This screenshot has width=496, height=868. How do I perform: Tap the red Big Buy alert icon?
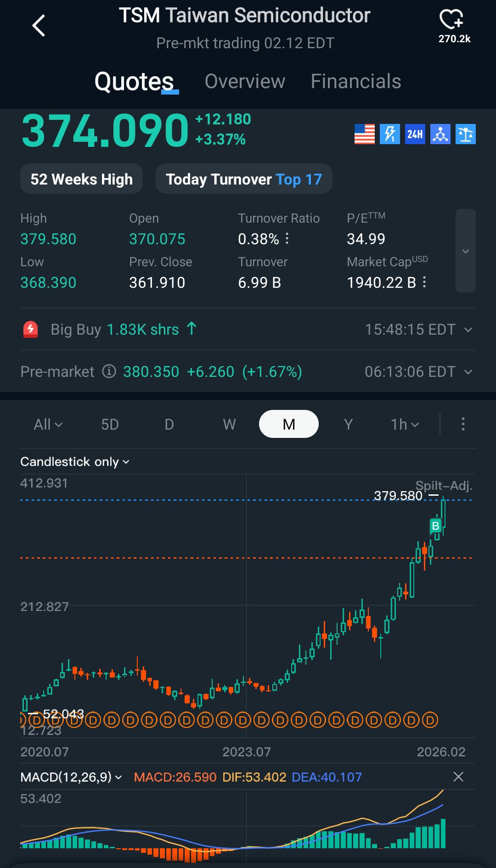pos(31,329)
